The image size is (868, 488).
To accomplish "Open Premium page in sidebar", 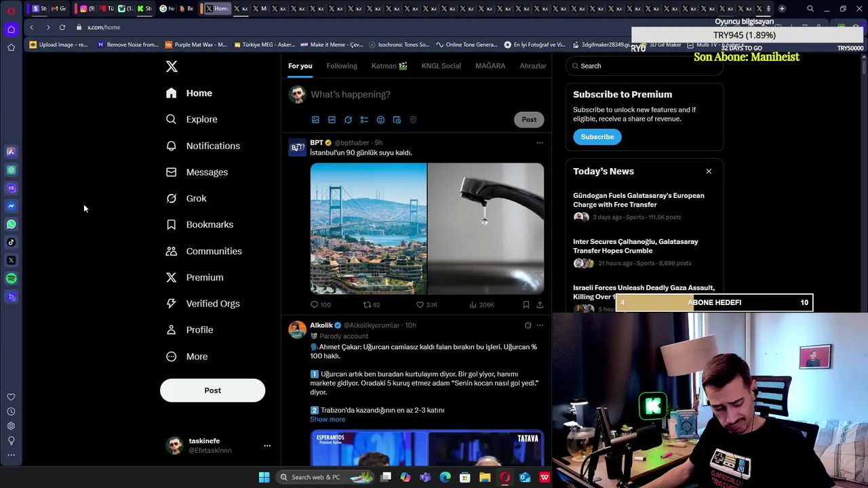I will [x=195, y=277].
